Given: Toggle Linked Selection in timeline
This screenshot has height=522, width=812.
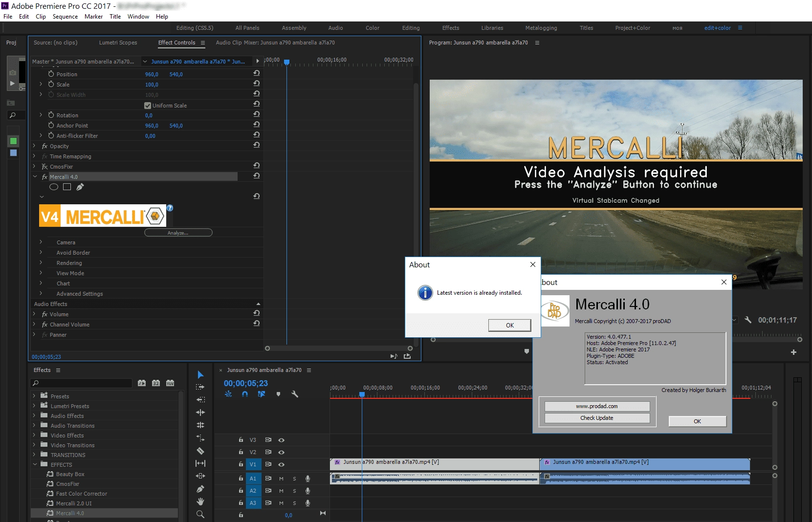Looking at the screenshot, I should [262, 394].
